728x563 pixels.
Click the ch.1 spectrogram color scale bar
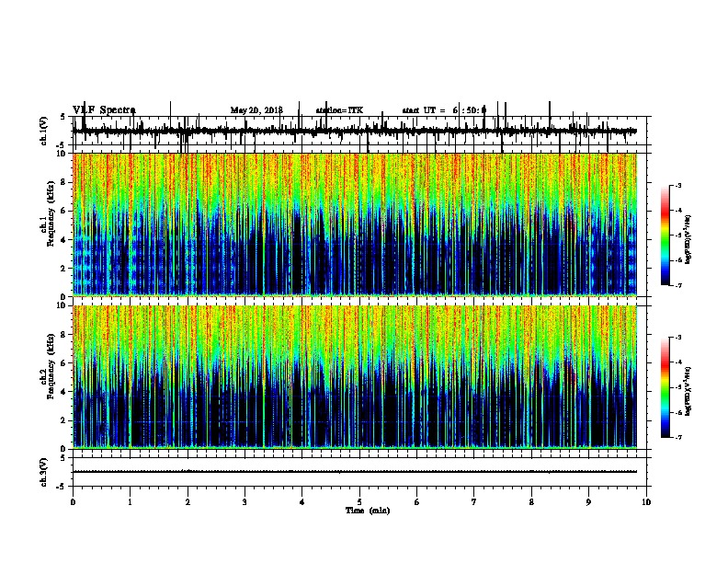tap(665, 236)
